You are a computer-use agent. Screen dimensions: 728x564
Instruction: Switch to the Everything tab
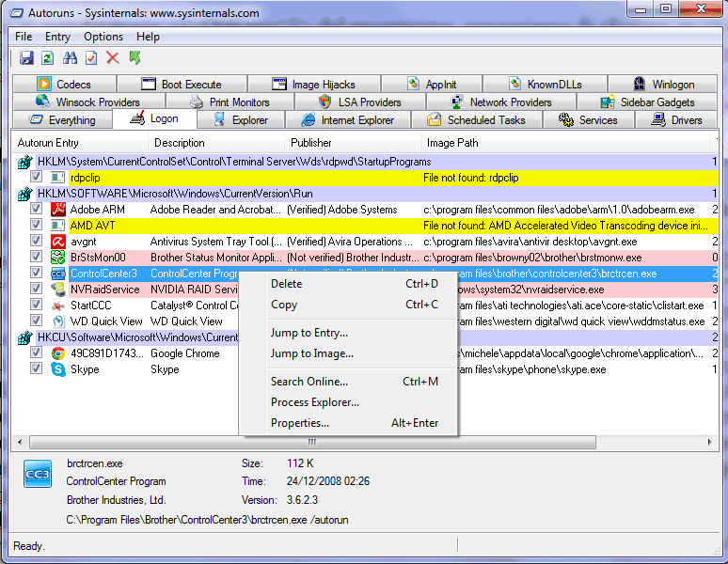[x=62, y=120]
